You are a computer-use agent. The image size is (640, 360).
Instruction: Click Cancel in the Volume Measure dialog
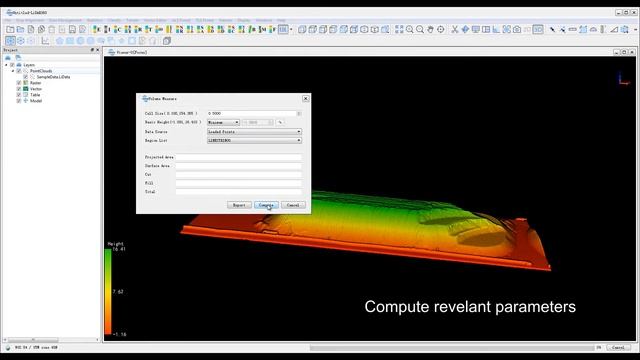293,205
